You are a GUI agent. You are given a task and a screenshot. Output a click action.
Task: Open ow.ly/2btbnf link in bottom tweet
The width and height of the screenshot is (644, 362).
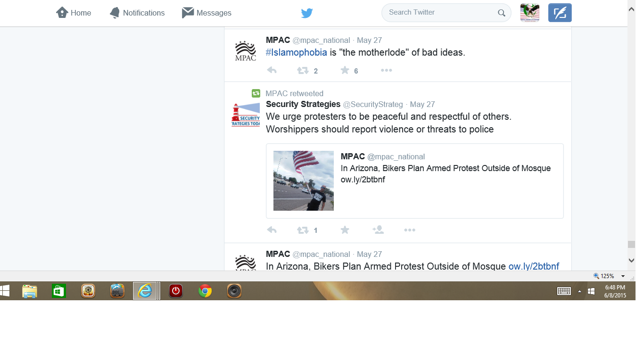click(x=534, y=266)
